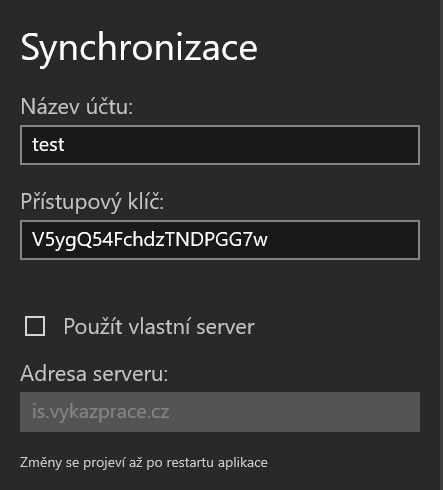This screenshot has width=443, height=490.
Task: Click the Synchronizace heading
Action: click(139, 49)
